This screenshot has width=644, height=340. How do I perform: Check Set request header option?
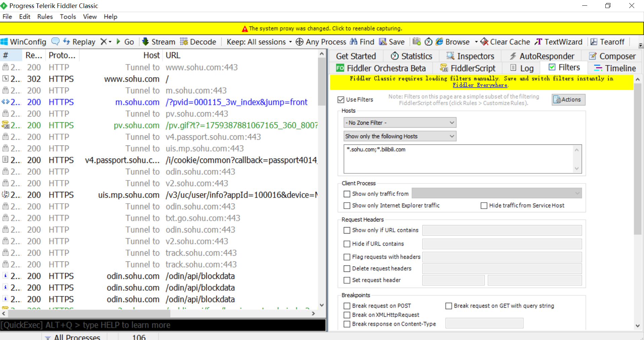pos(347,280)
